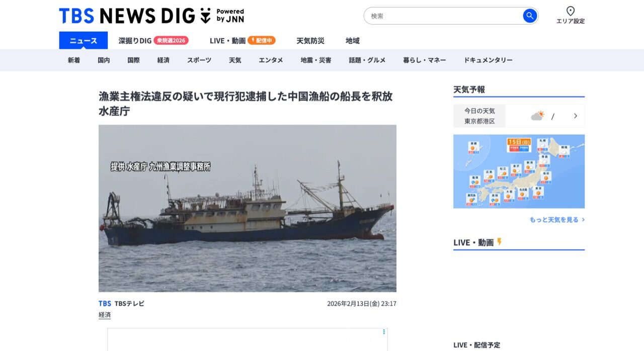Click the TBS logo beside TBSテレビ
Screen dimensions: 644x351
coord(105,303)
